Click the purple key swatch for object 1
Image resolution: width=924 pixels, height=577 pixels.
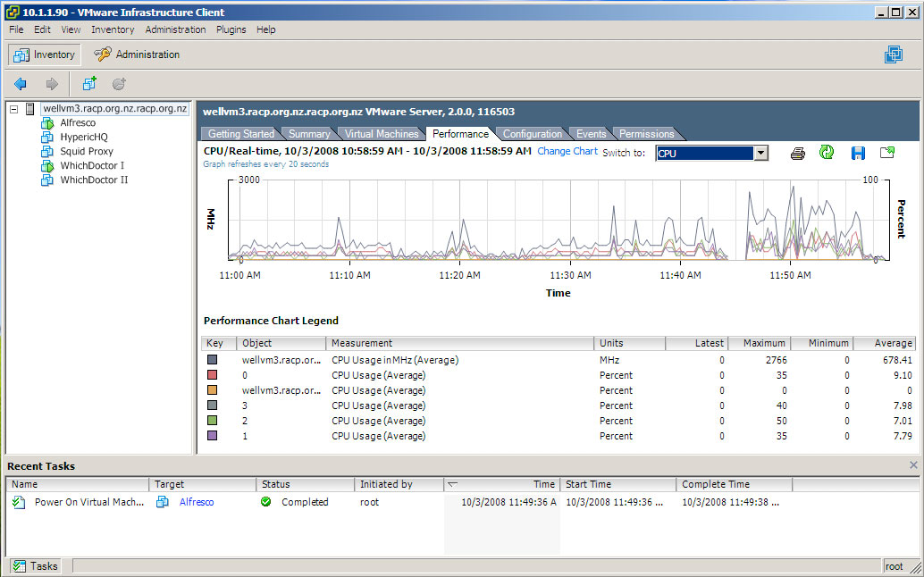click(x=212, y=436)
